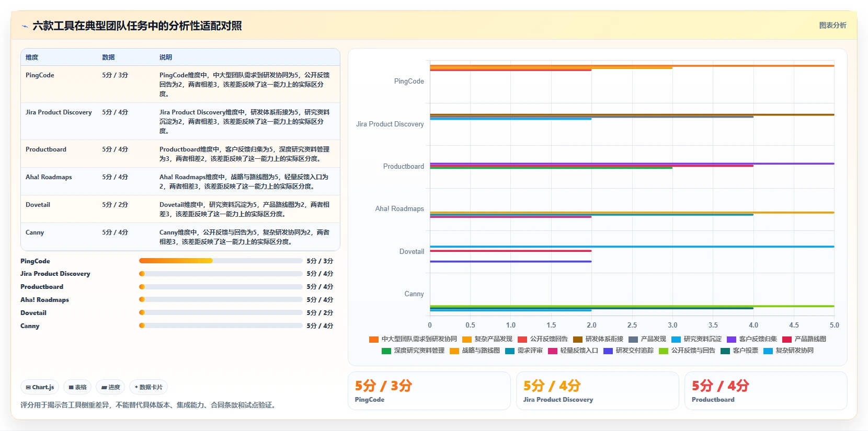The width and height of the screenshot is (868, 431).
Task: Click the 轻量反馈入口 legend swatch
Action: (553, 351)
